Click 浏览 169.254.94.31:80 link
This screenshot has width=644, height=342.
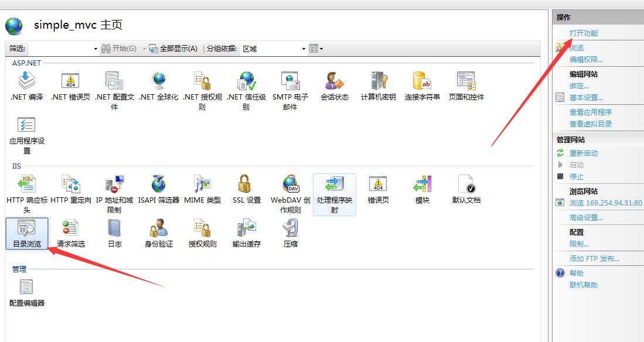pyautogui.click(x=605, y=203)
